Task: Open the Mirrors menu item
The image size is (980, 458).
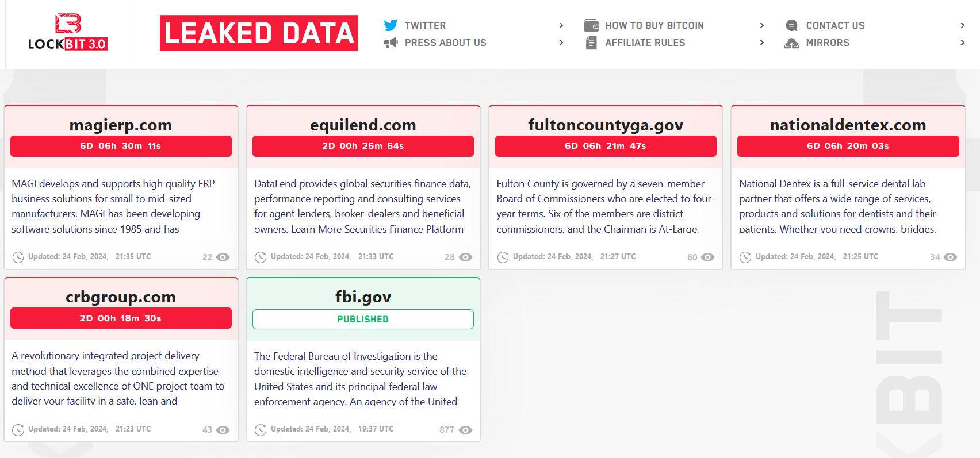Action: pyautogui.click(x=828, y=43)
